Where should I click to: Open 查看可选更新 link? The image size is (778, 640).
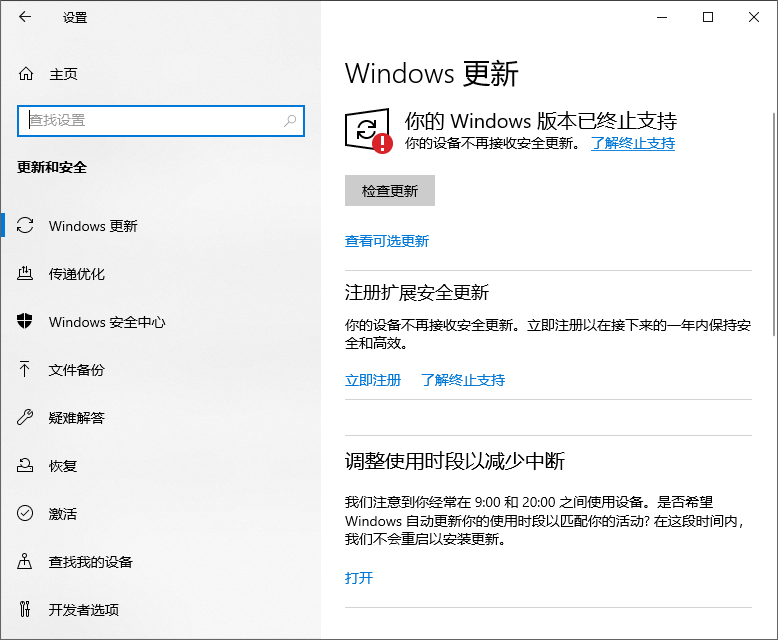387,241
